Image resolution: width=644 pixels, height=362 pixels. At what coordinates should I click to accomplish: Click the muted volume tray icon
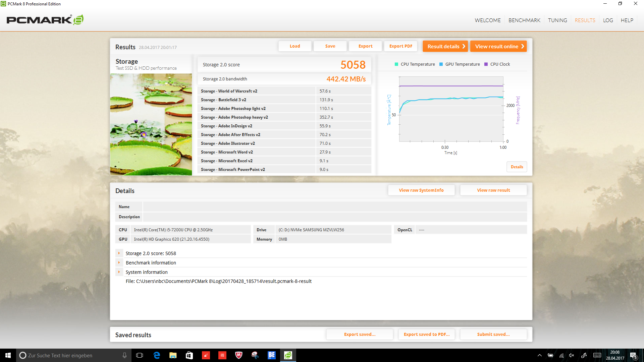coord(572,355)
